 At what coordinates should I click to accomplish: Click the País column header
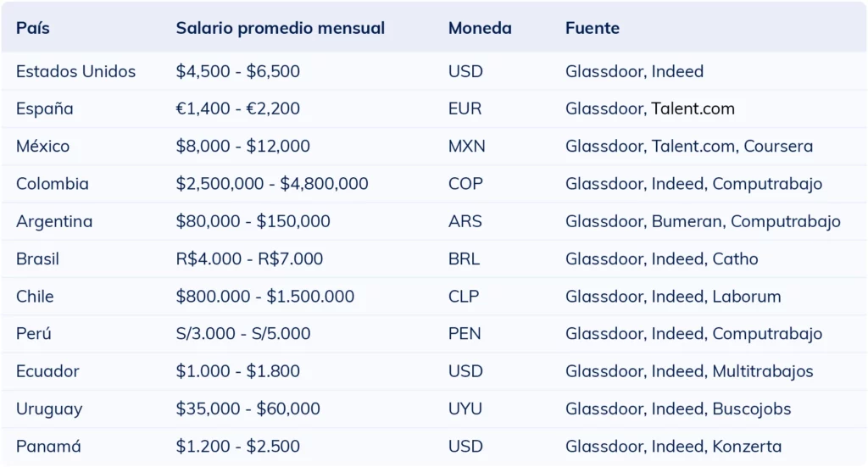tap(33, 28)
